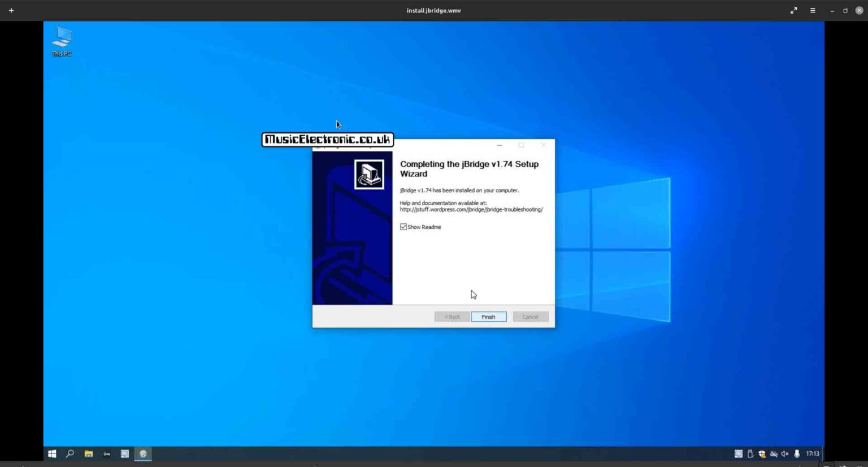Open the 17:13 taskbar clock
This screenshot has height=467, width=868.
pos(813,453)
